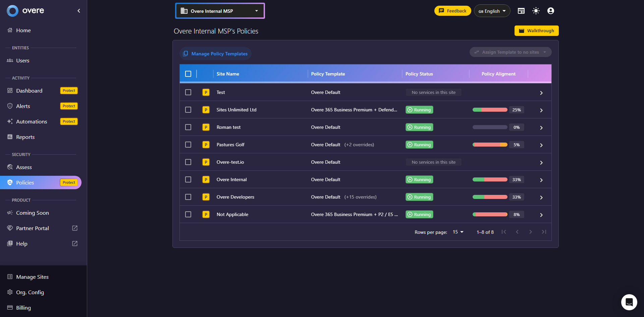
Task: Sort by the Policy Template column header
Action: pyautogui.click(x=328, y=74)
